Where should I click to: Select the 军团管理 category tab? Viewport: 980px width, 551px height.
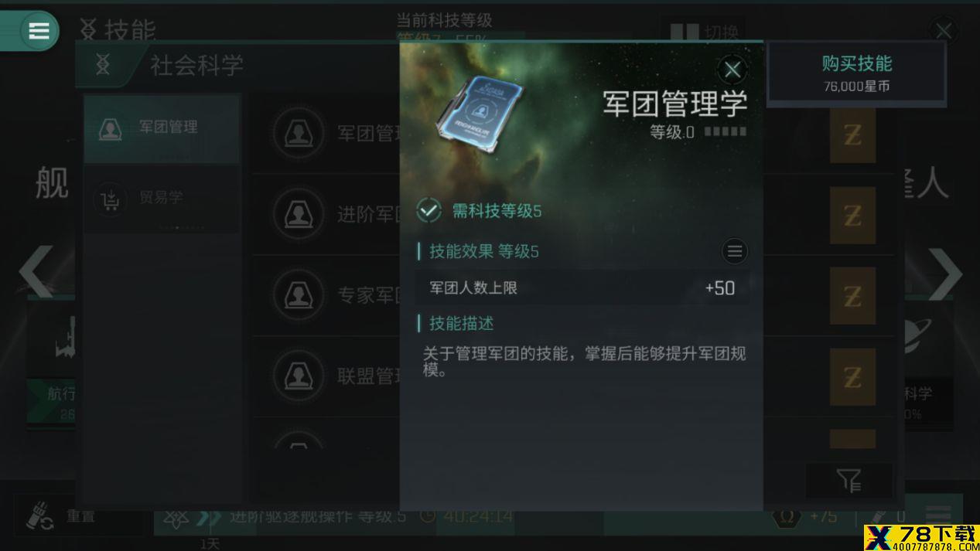coord(162,128)
